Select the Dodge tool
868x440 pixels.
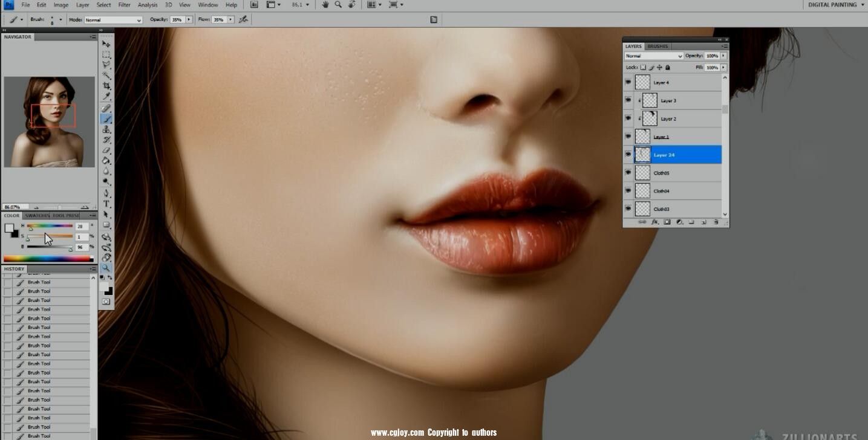point(106,182)
